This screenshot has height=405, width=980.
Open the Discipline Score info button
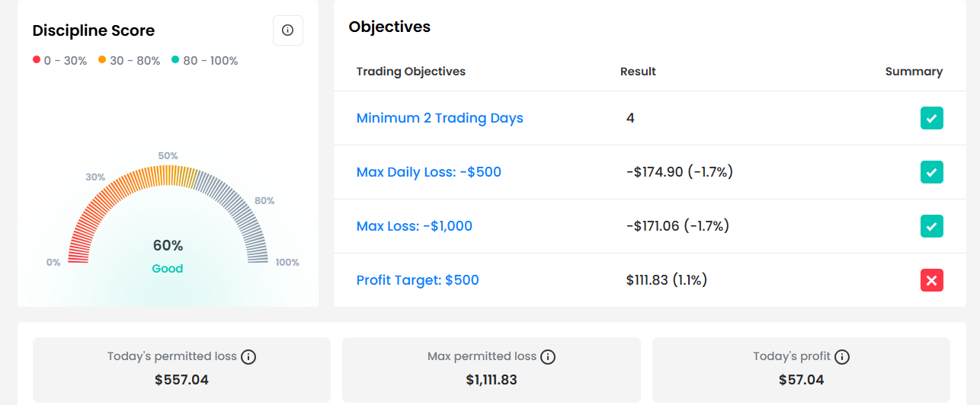[x=288, y=30]
